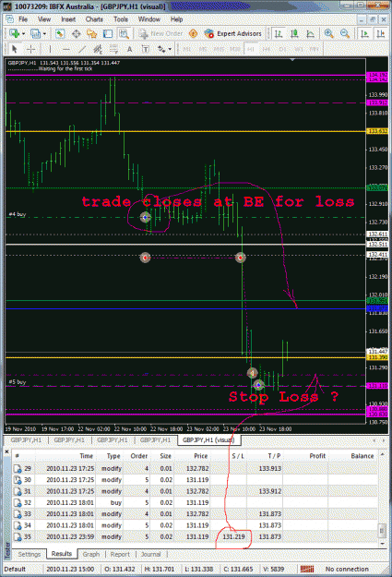This screenshot has height=577, width=392.
Task: Open the Charts menu
Action: (94, 19)
